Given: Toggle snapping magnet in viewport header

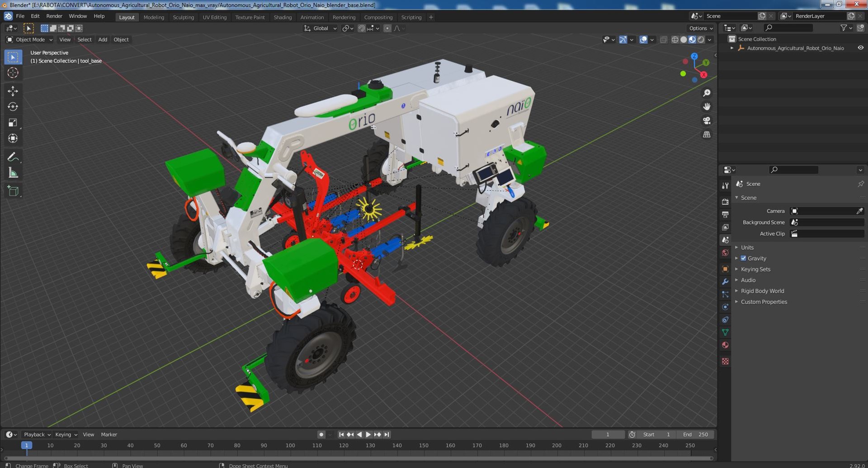Looking at the screenshot, I should (361, 28).
